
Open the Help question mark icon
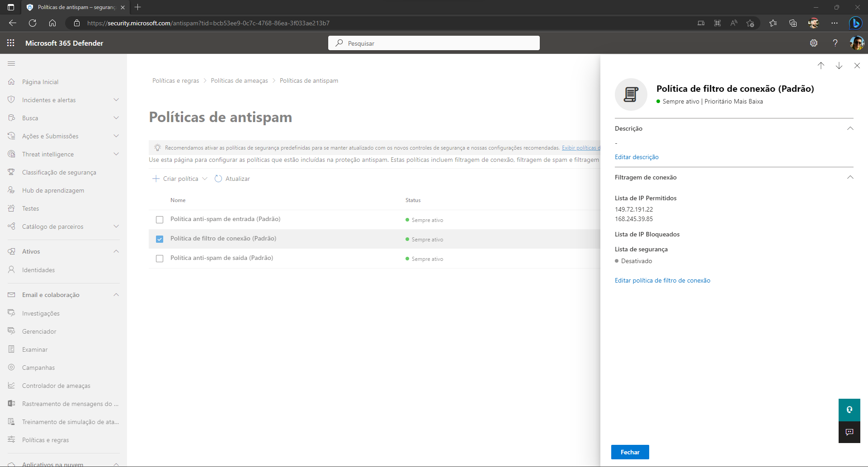(835, 43)
